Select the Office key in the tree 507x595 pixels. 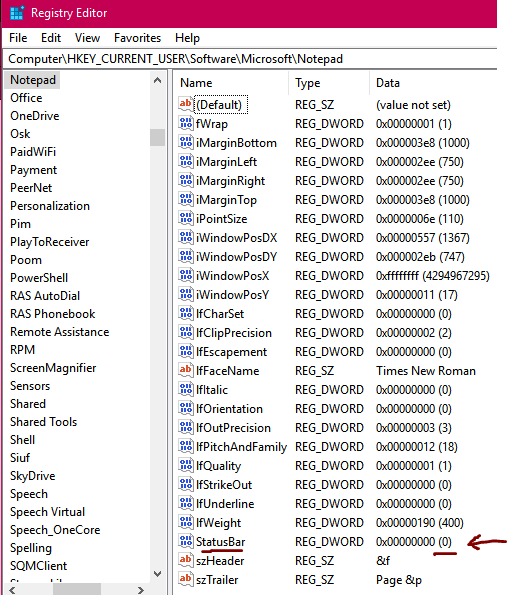(x=26, y=98)
